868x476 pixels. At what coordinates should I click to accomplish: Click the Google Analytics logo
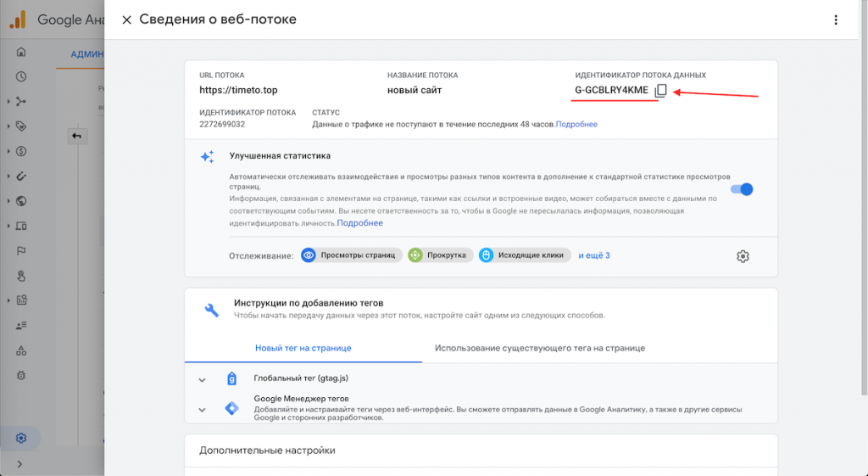pyautogui.click(x=18, y=20)
